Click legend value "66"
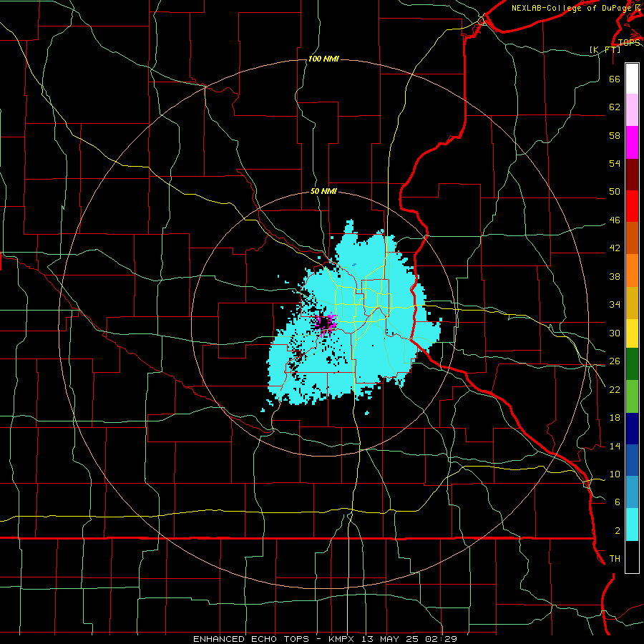This screenshot has height=644, width=644. [615, 79]
